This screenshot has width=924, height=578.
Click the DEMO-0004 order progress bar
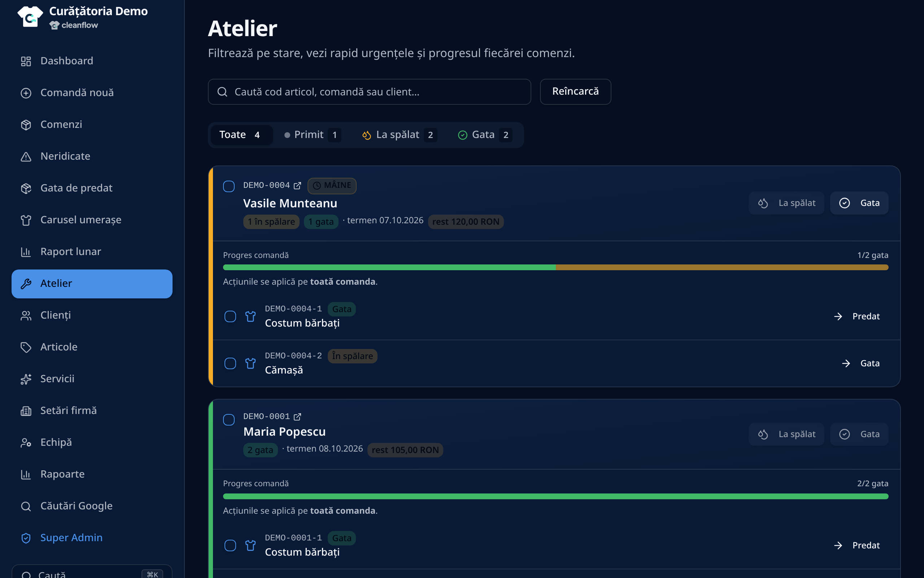555,268
